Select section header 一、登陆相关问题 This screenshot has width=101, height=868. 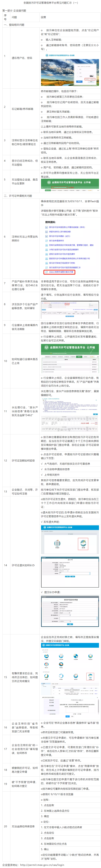(x=14, y=25)
